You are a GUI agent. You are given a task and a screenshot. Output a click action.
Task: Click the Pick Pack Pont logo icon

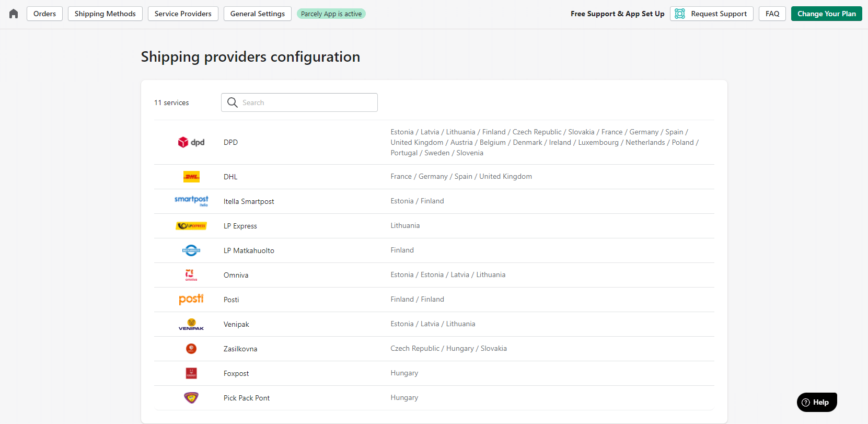(x=191, y=398)
